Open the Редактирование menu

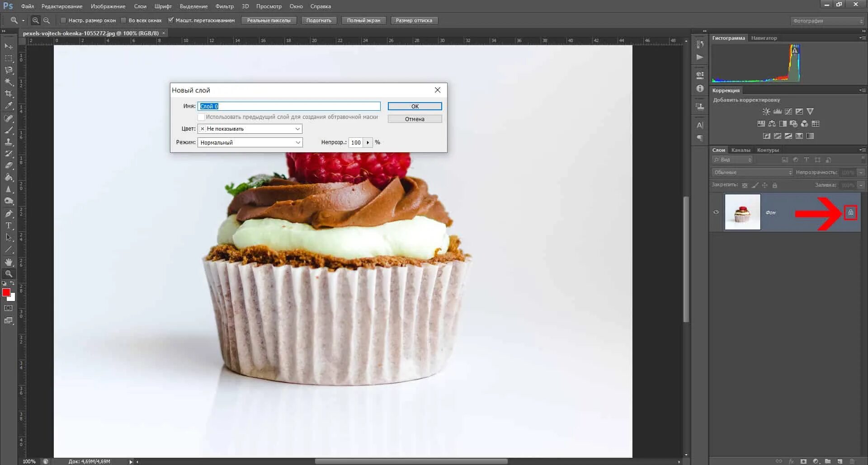click(62, 6)
